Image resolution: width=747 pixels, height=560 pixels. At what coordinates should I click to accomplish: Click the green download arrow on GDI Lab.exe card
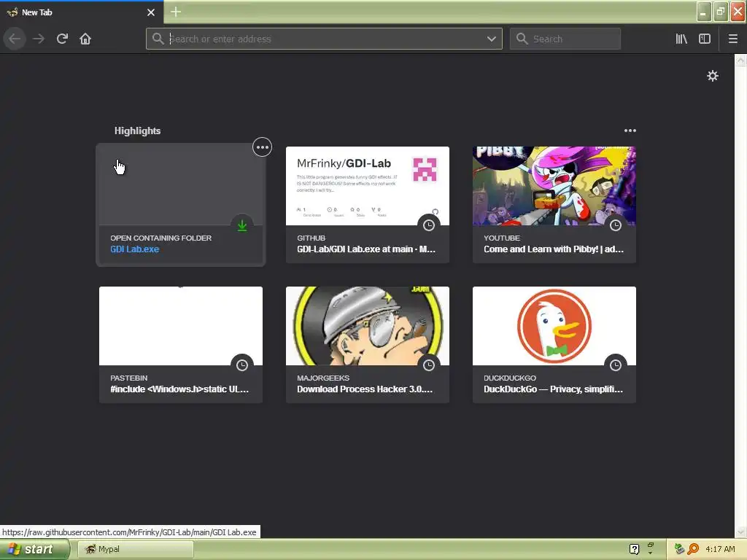point(242,225)
